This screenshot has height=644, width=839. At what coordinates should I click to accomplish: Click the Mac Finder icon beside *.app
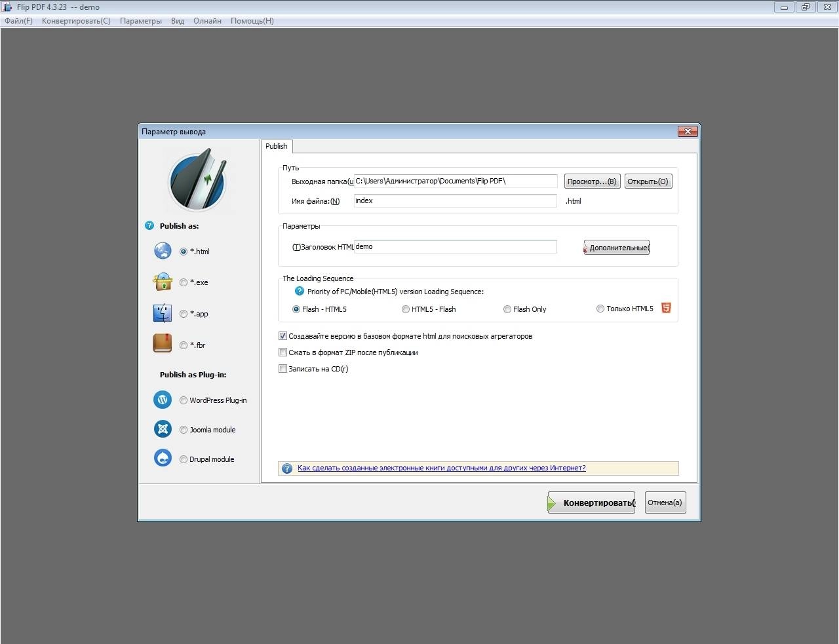coord(163,313)
